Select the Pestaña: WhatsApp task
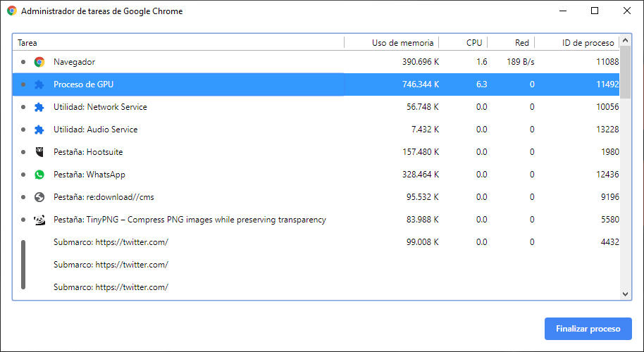This screenshot has height=352, width=644. point(316,175)
